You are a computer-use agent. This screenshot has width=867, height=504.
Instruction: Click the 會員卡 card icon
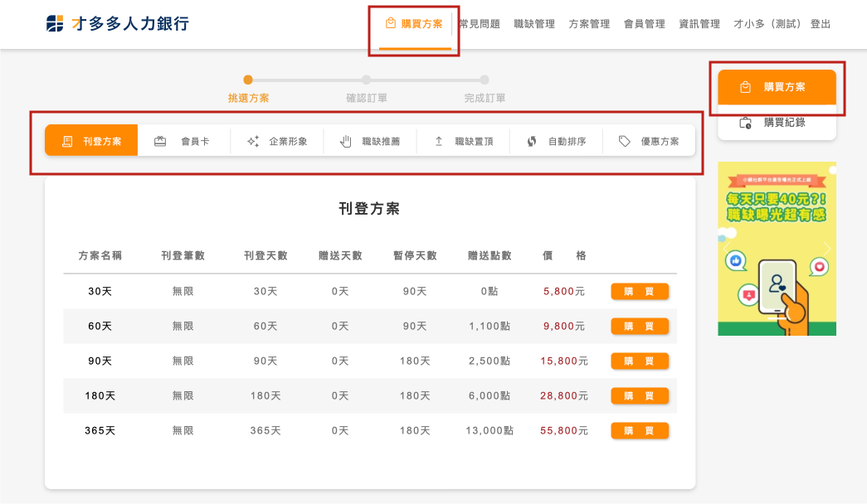point(160,141)
